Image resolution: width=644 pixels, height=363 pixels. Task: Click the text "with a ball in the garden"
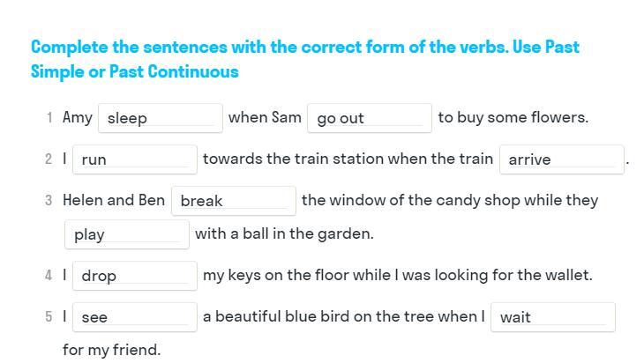pyautogui.click(x=284, y=233)
